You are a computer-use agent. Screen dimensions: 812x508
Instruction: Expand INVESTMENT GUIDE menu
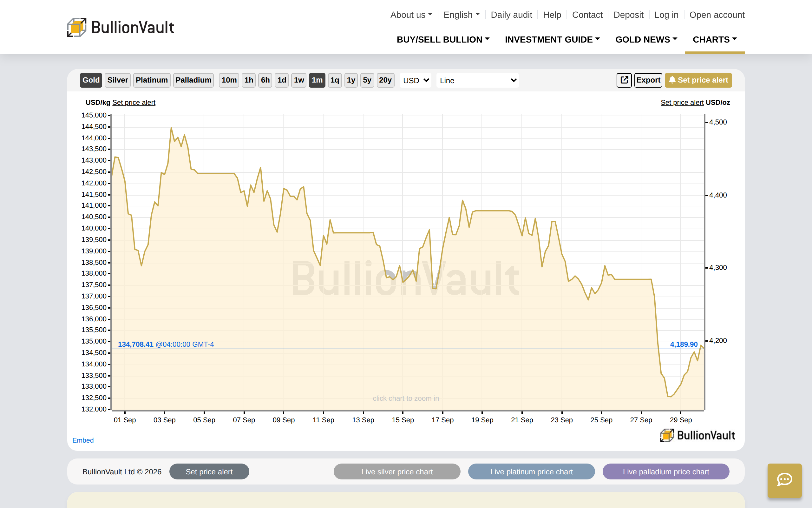552,39
